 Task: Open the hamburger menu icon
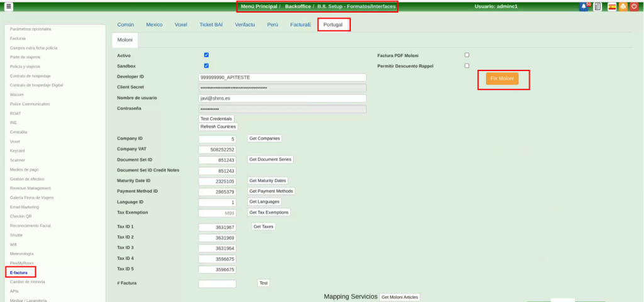tap(9, 6)
